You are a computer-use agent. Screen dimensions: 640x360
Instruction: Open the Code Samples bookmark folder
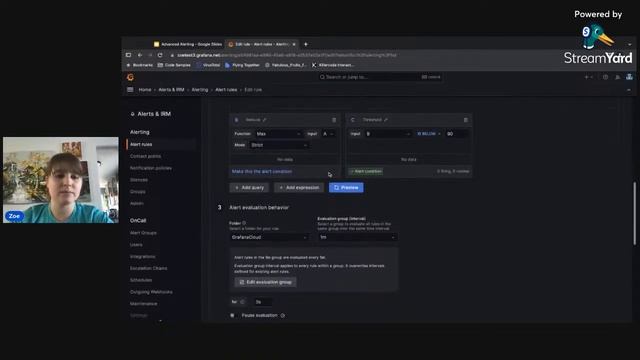tap(174, 65)
